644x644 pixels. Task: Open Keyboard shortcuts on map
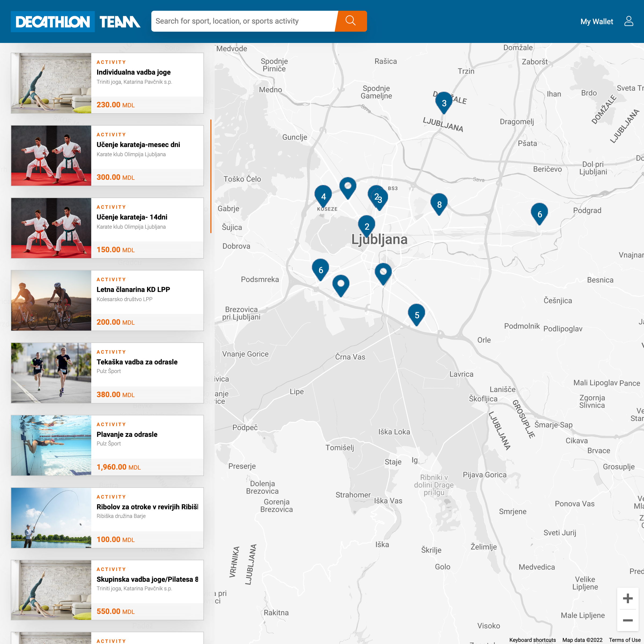point(532,640)
